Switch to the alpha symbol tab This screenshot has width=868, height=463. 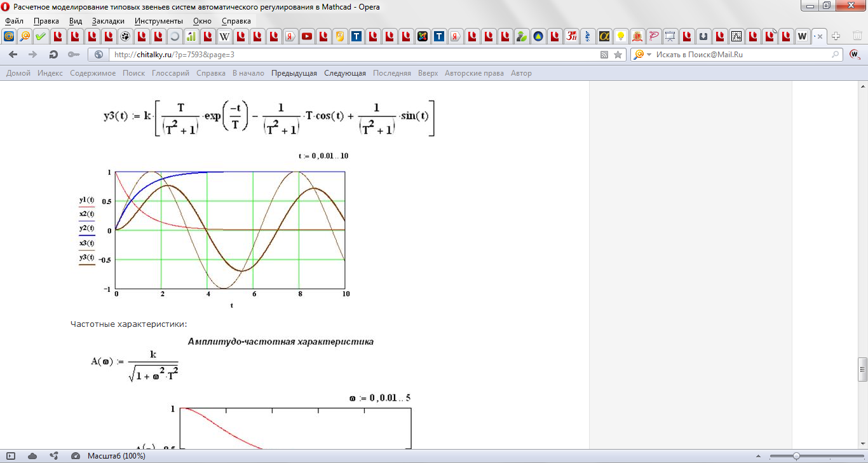coord(604,36)
